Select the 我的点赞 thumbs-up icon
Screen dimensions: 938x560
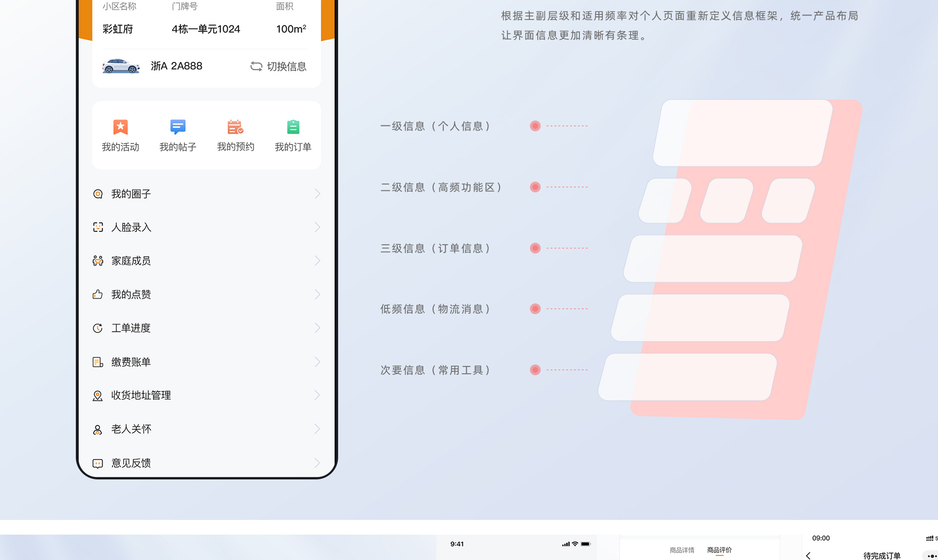(x=98, y=294)
